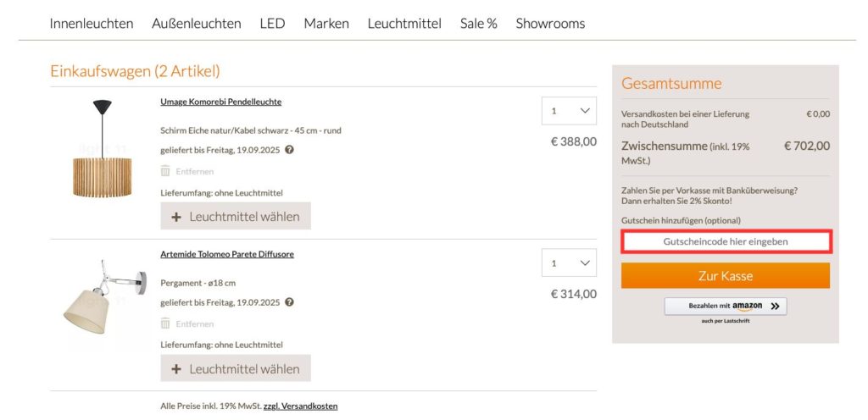The height and width of the screenshot is (420, 868).
Task: Click the Gutscheincode input field
Action: coord(726,242)
